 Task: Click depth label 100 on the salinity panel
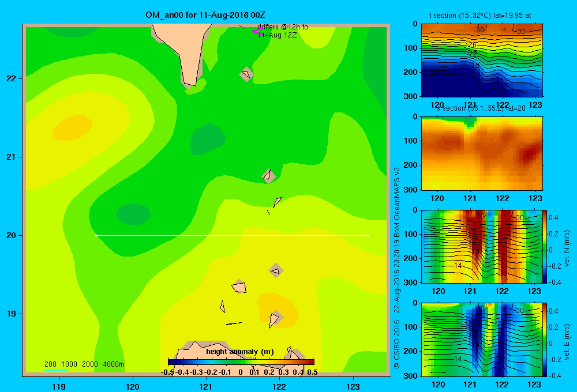tap(411, 141)
